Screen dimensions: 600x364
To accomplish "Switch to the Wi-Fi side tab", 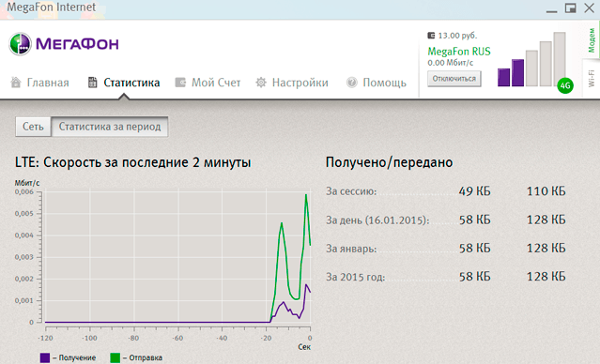I will tap(592, 78).
